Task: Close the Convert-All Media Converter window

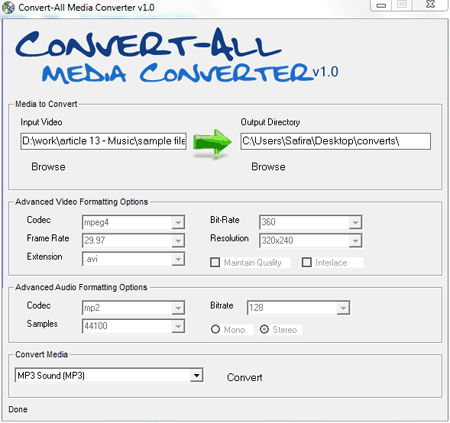Action: coord(430,5)
